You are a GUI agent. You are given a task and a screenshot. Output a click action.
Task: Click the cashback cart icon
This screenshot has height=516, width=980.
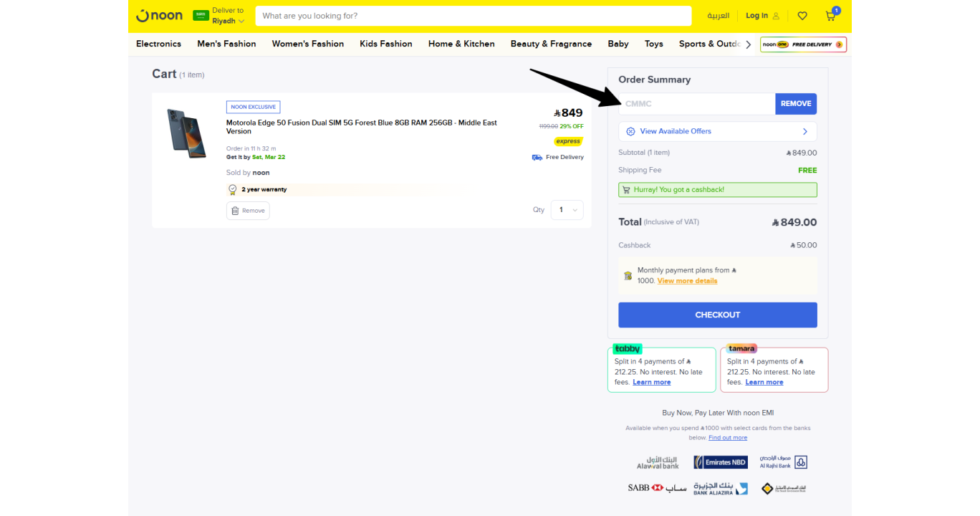(627, 190)
